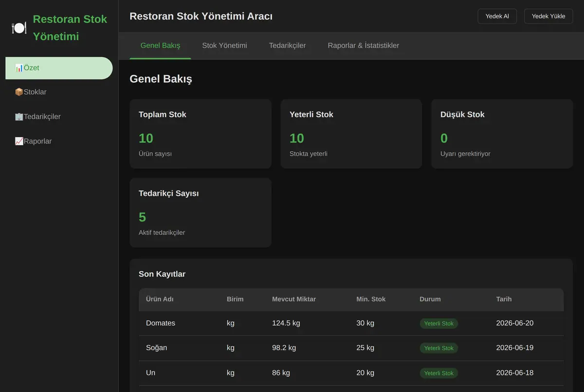The width and height of the screenshot is (584, 392).
Task: Click the 124.5 kg quantity cell
Action: coord(286,323)
